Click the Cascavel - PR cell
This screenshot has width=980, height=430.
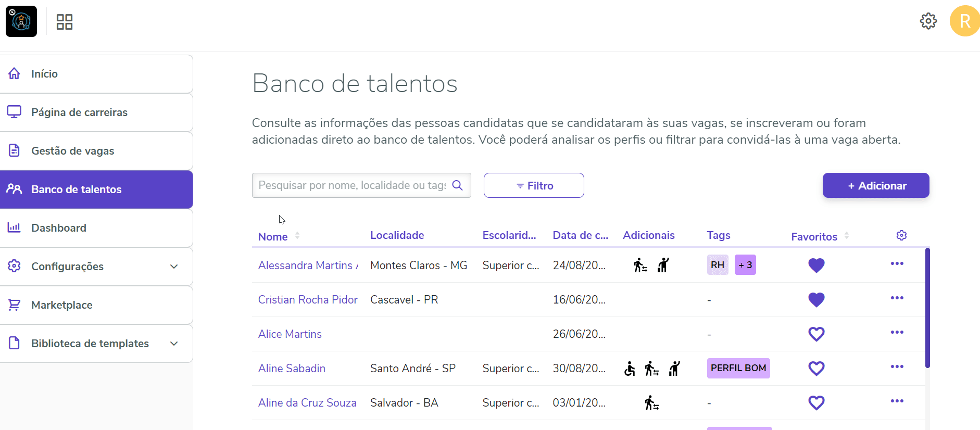point(404,300)
